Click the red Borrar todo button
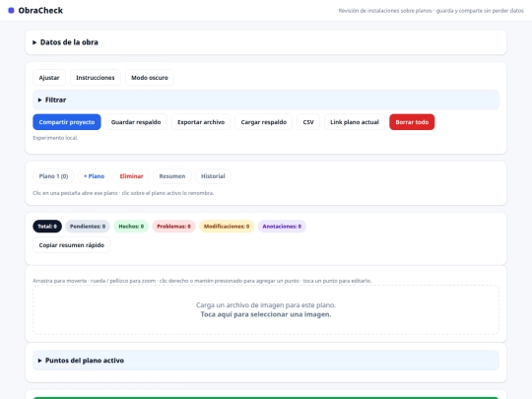The width and height of the screenshot is (532, 399). (x=412, y=122)
